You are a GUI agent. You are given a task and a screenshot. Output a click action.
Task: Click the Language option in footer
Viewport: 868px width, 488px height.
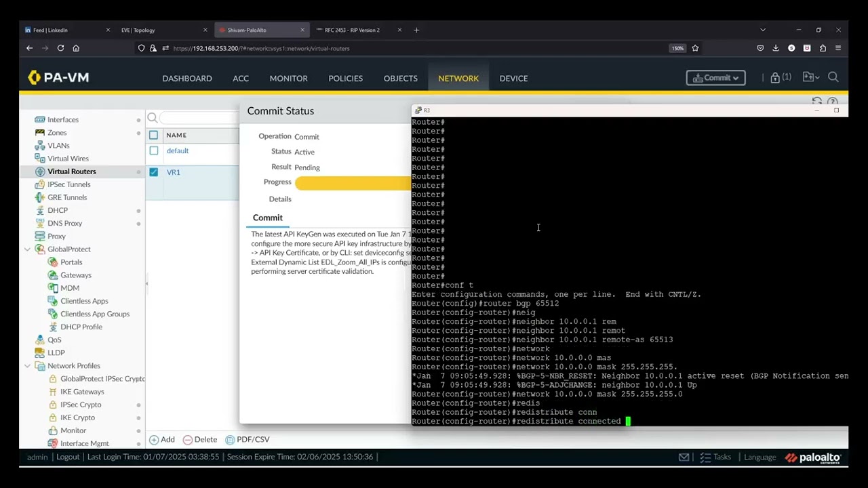point(759,457)
